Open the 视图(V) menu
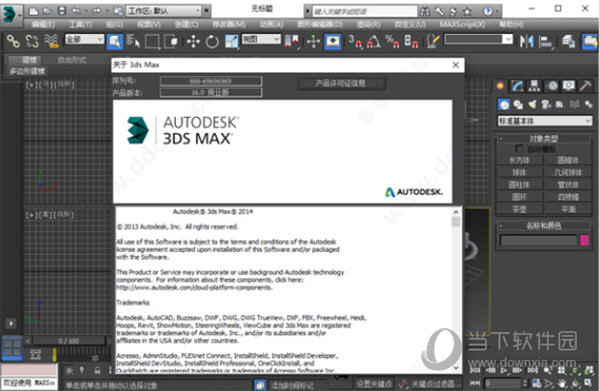The height and width of the screenshot is (391, 600). [x=149, y=24]
